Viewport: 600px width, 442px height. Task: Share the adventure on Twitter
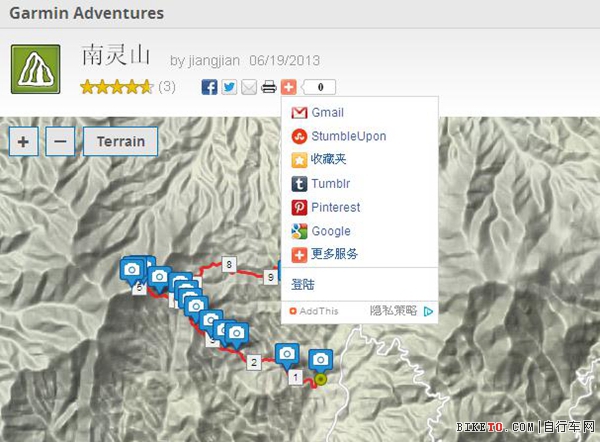pos(229,87)
